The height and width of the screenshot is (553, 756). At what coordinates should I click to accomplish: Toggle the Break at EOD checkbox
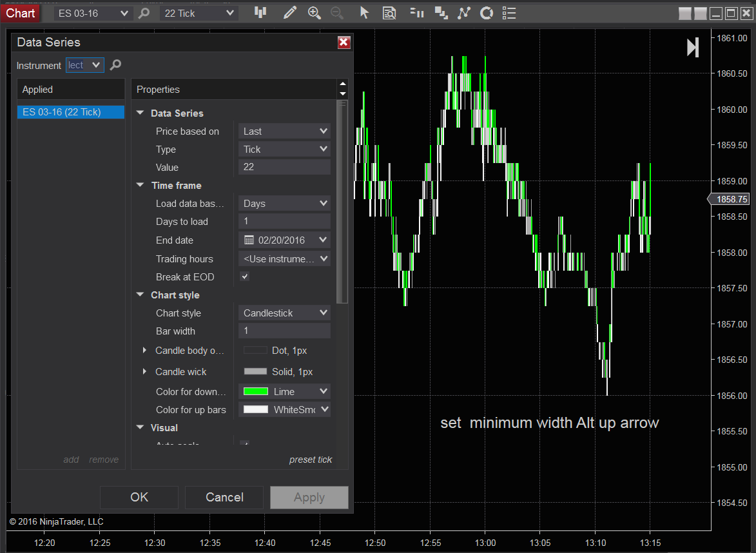(x=245, y=276)
